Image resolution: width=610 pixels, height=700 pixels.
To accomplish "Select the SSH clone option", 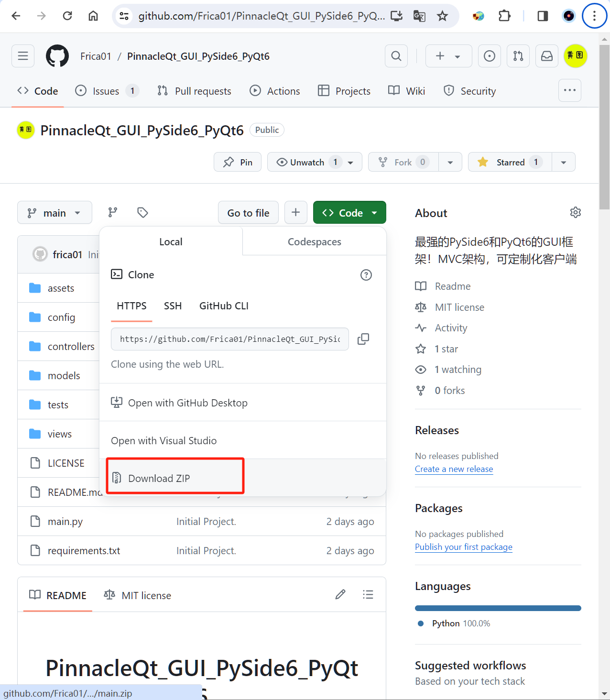I will [173, 306].
